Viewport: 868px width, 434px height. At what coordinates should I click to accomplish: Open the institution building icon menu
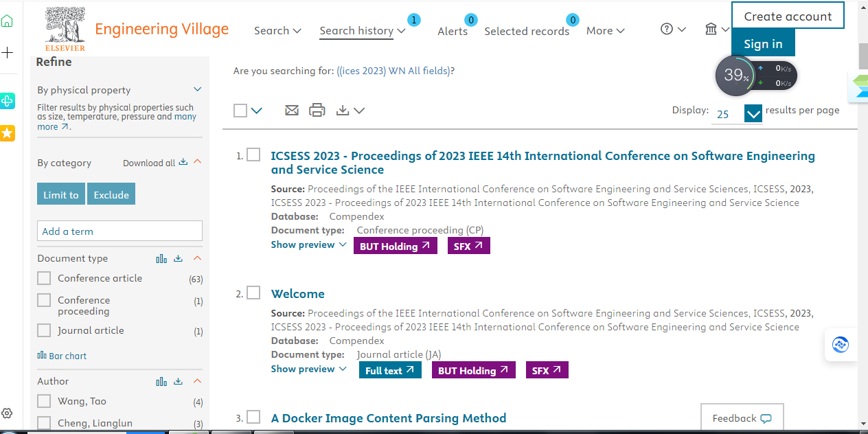tap(711, 29)
